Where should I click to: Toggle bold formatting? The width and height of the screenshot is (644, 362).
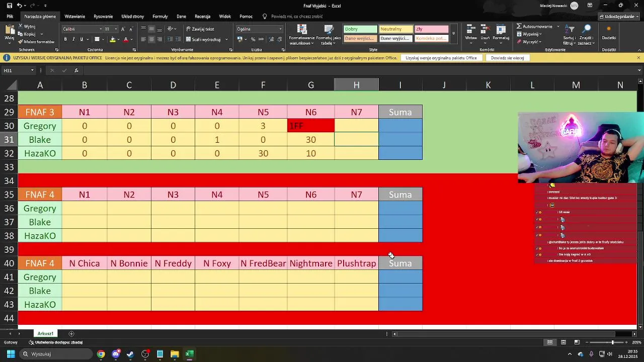click(x=65, y=39)
